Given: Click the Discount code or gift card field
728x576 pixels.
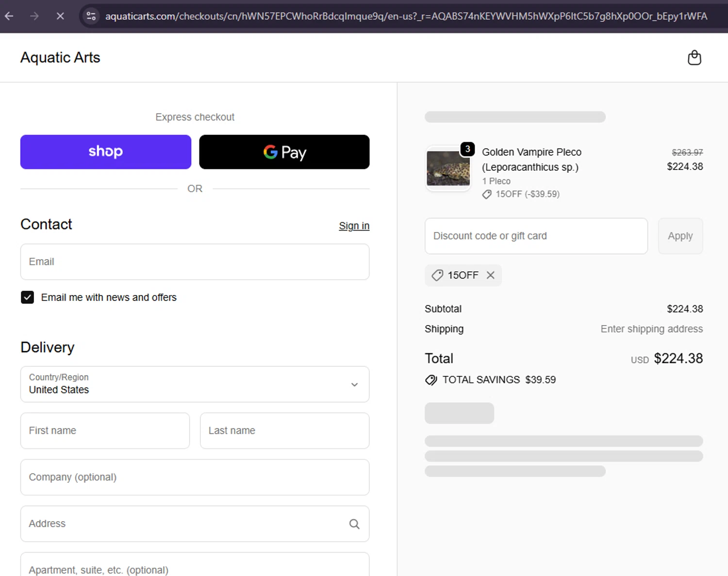Looking at the screenshot, I should pos(536,236).
